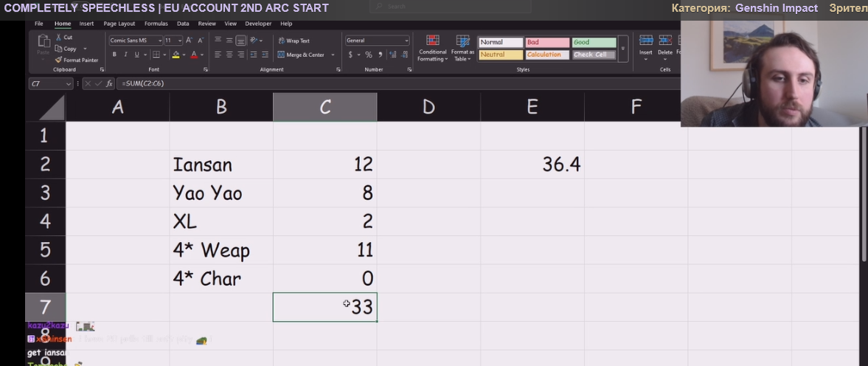868x366 pixels.
Task: Apply the Normal cell style
Action: 501,42
